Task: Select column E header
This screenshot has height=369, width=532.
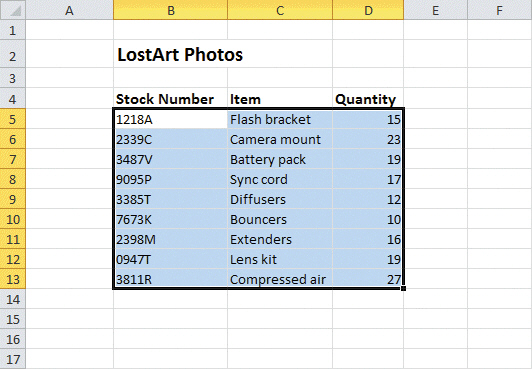Action: tap(436, 9)
